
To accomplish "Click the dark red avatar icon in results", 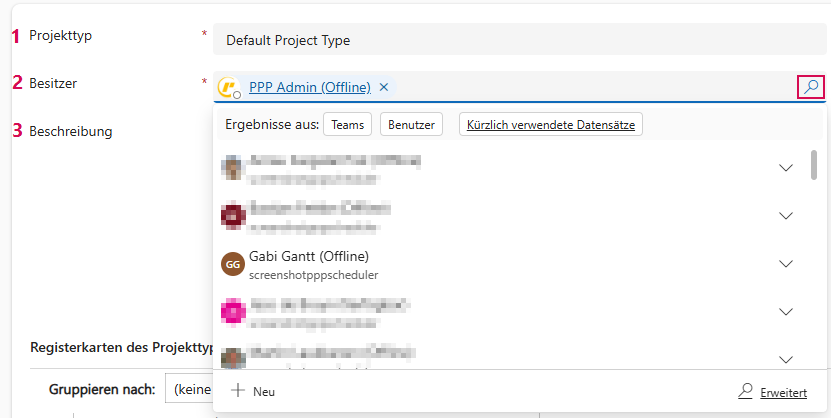I will (232, 215).
